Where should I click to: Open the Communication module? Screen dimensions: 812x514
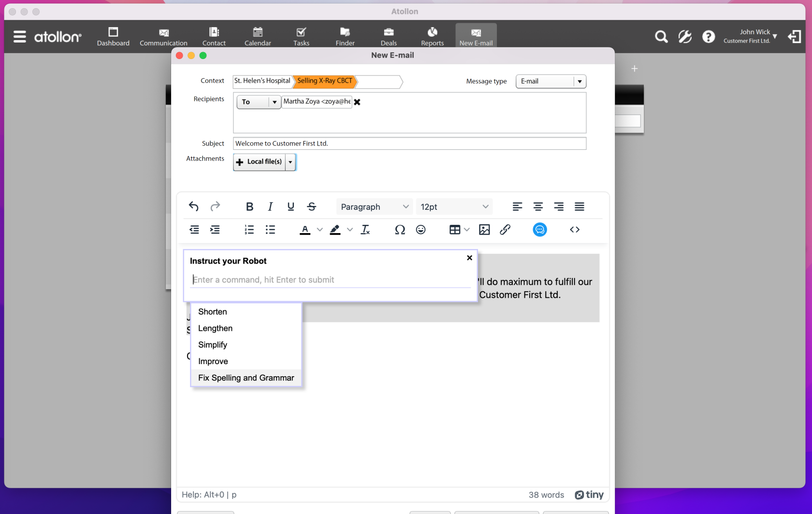coord(163,36)
